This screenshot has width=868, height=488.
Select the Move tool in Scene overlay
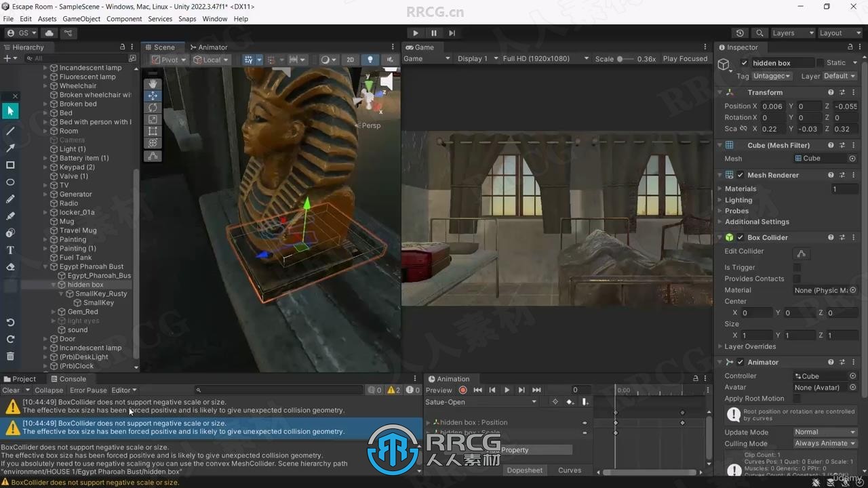click(153, 96)
